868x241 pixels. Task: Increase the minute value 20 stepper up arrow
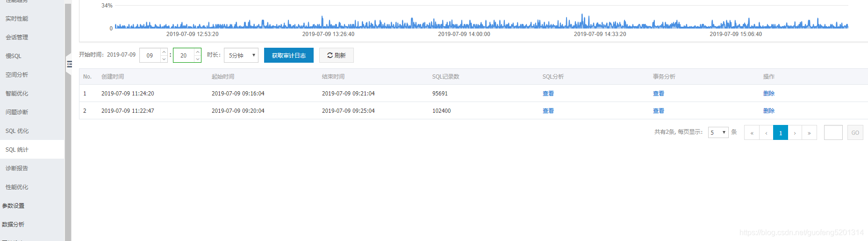[198, 52]
